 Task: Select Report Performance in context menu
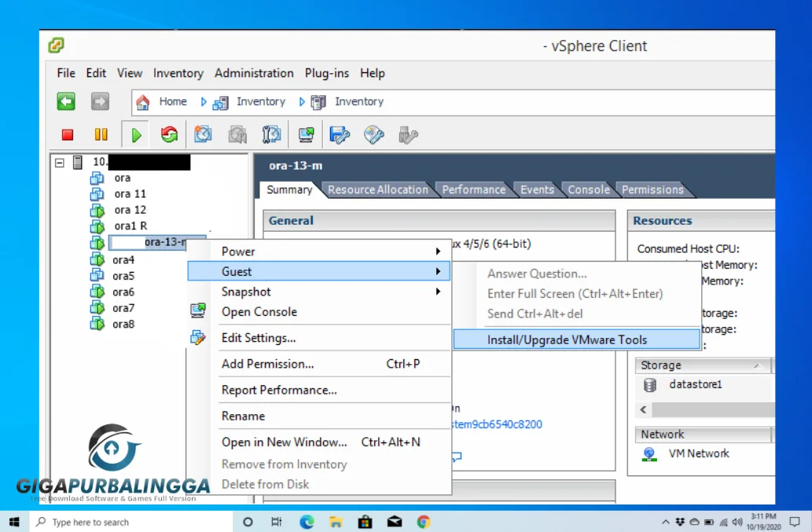pos(318,391)
